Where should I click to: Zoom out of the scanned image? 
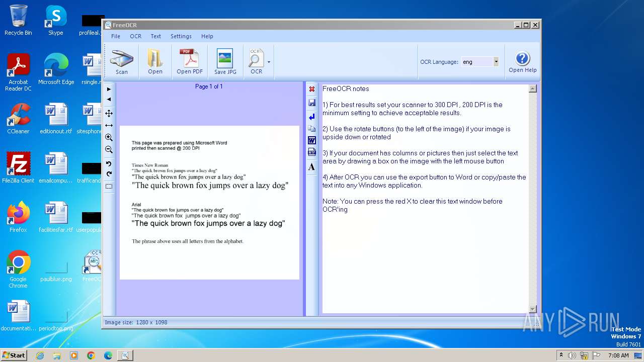point(109,149)
